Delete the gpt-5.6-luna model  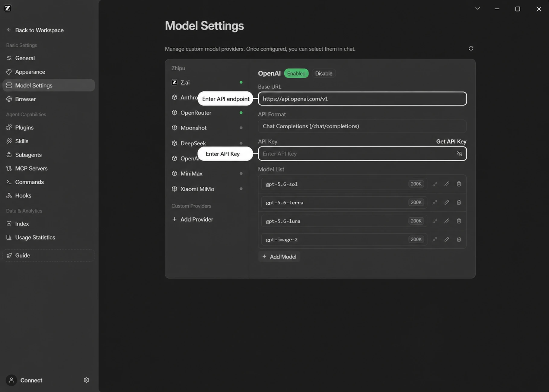pos(459,221)
